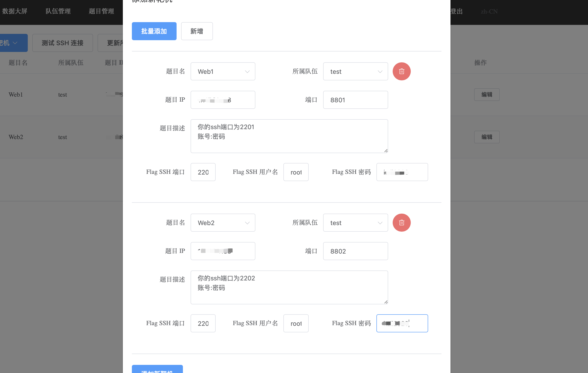Click description textarea mentioning ssh端口为2202
The width and height of the screenshot is (588, 373).
coord(289,288)
